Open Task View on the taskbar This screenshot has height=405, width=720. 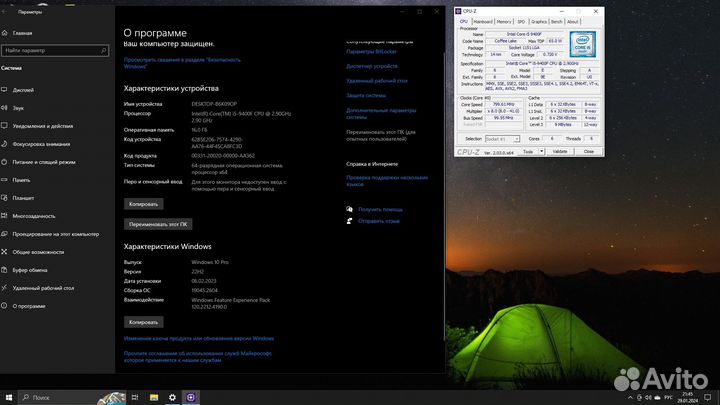tap(135, 397)
